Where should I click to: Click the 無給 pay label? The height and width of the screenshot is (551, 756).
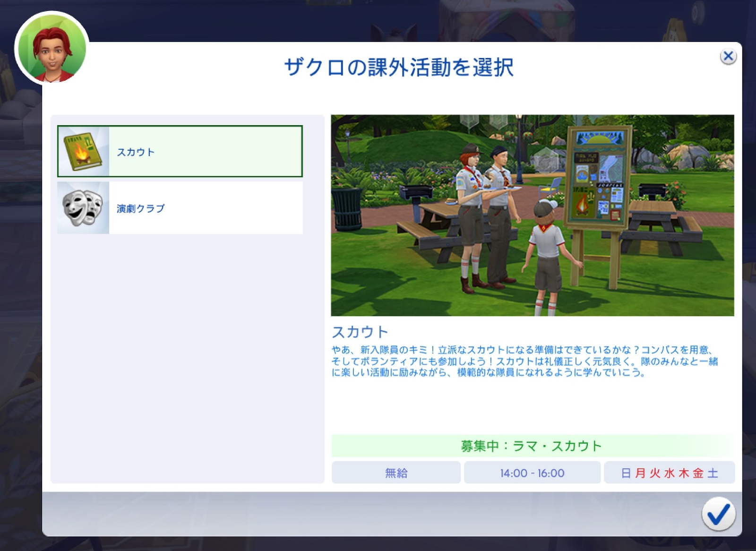[396, 473]
